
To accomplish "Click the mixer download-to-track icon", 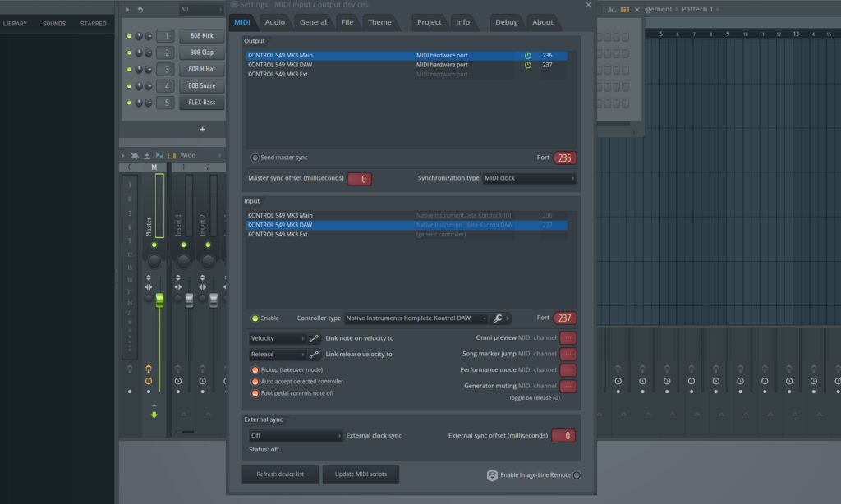I will [x=146, y=155].
